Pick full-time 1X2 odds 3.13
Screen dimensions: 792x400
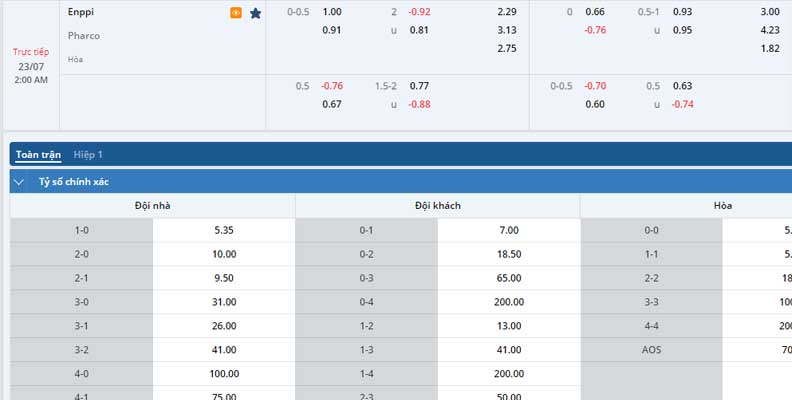[x=507, y=30]
